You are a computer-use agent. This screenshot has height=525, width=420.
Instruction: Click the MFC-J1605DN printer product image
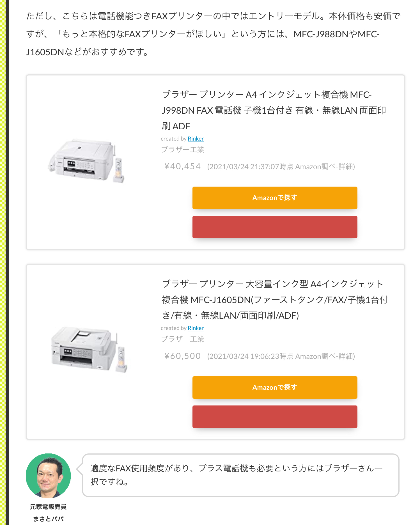89,349
